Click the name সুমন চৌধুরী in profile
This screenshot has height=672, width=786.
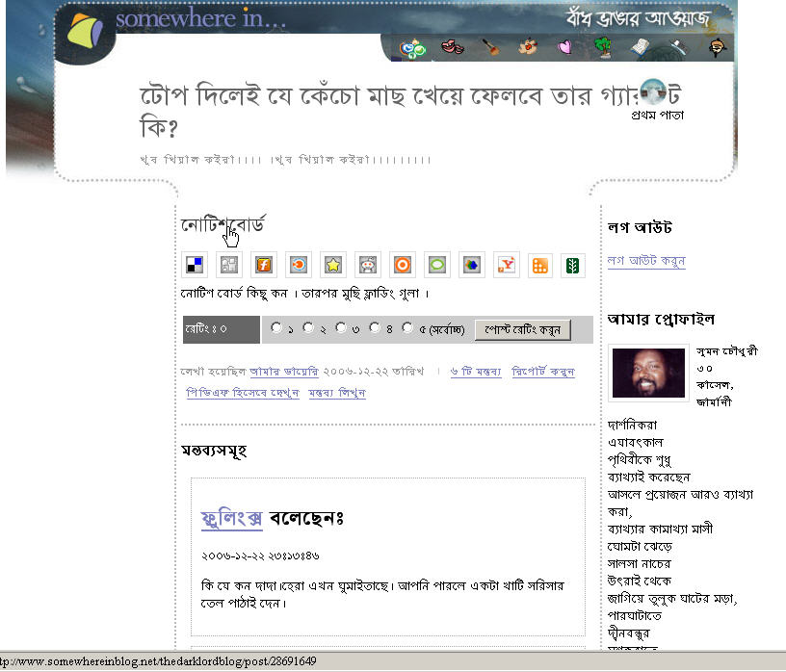tap(727, 351)
